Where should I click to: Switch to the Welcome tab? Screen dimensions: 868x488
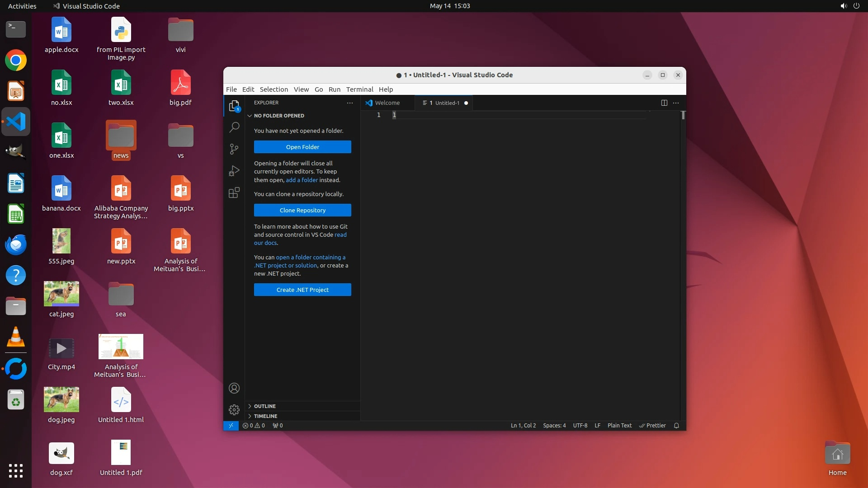click(x=387, y=103)
